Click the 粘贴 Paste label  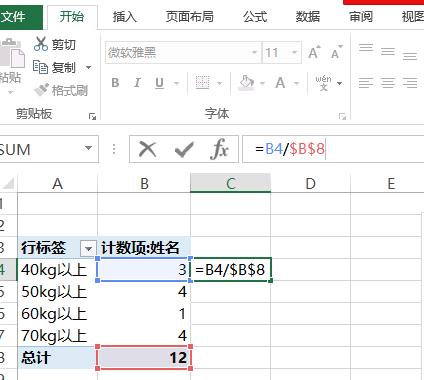(10, 78)
